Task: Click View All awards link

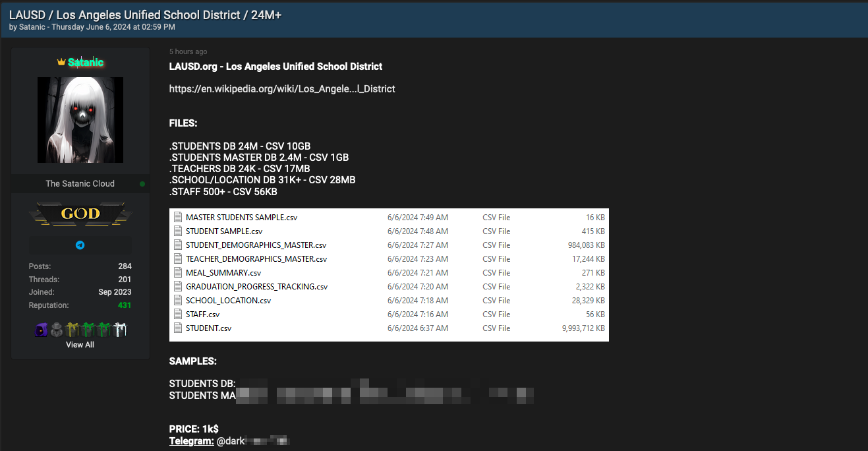Action: pyautogui.click(x=80, y=345)
